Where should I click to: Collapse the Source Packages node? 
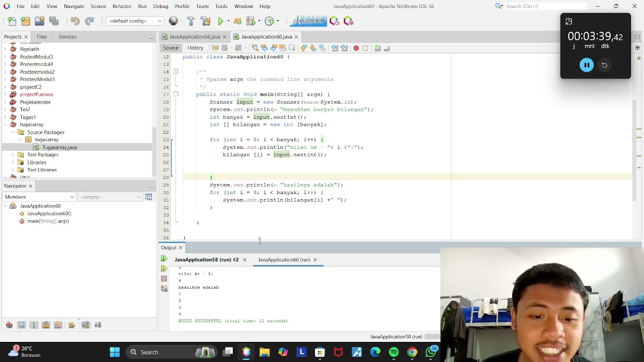pos(13,132)
